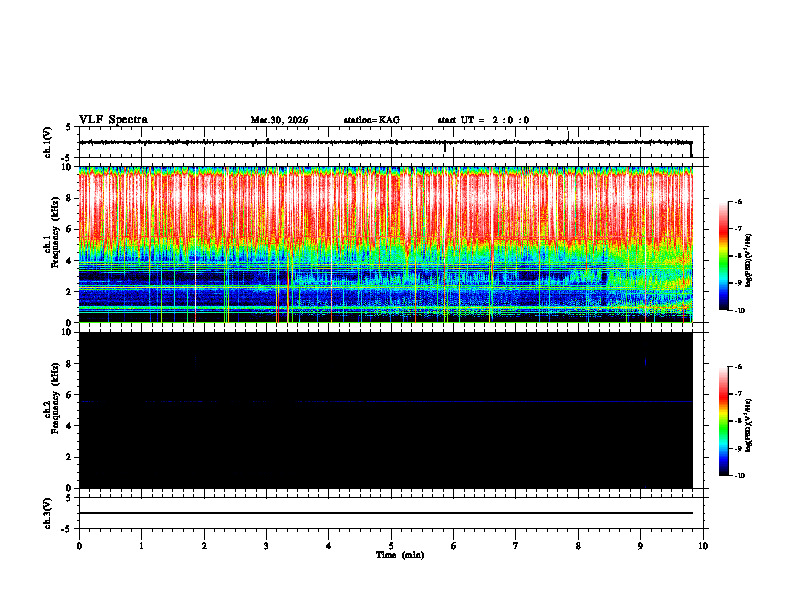Click the flat ch.3 voltage trace
The height and width of the screenshot is (612, 792).
[386, 513]
